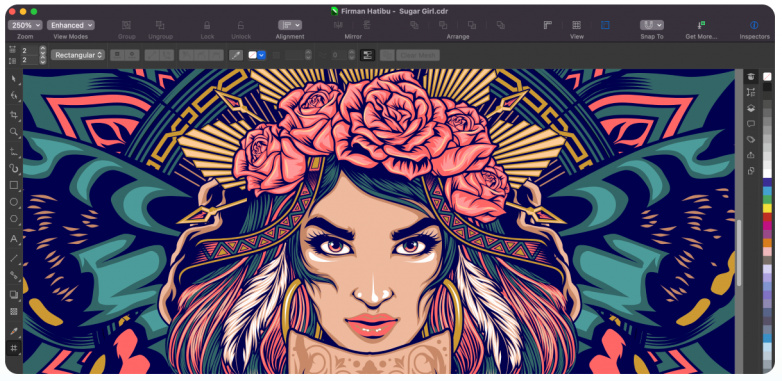
Task: Open the Alignment dropdown
Action: [290, 25]
